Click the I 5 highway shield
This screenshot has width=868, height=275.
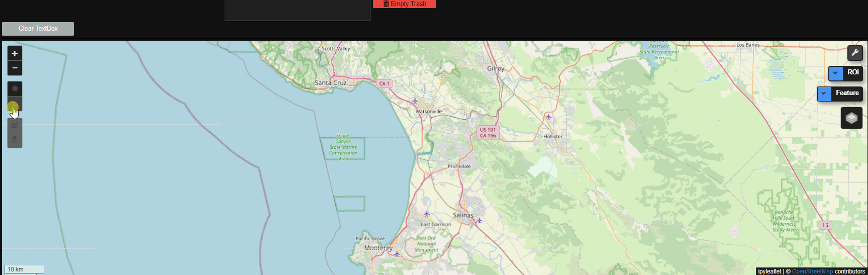(x=825, y=225)
